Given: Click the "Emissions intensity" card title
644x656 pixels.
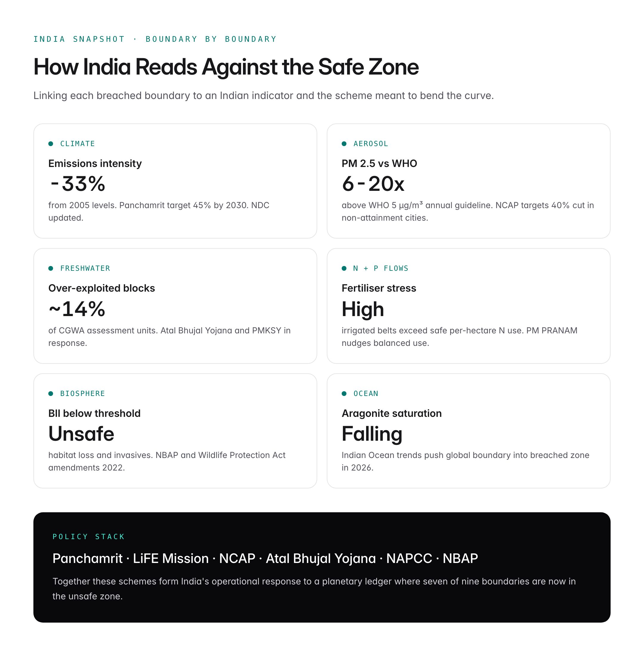Looking at the screenshot, I should [95, 163].
